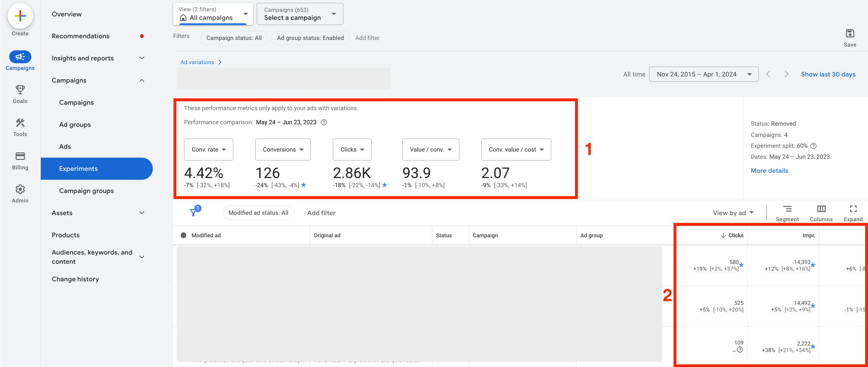Click the Expand fullscreen icon

coord(853,209)
